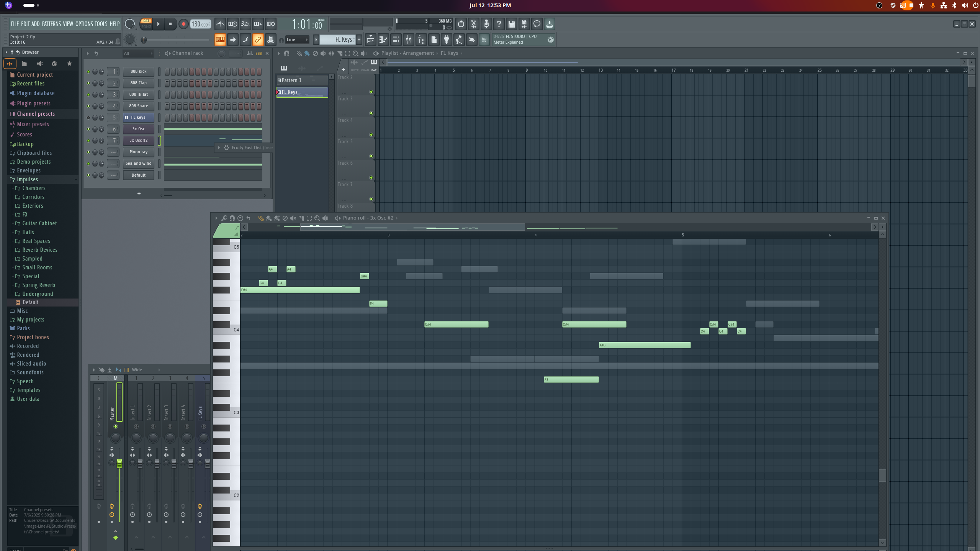Open the All channel filter dropdown
The image size is (980, 551).
[x=138, y=53]
